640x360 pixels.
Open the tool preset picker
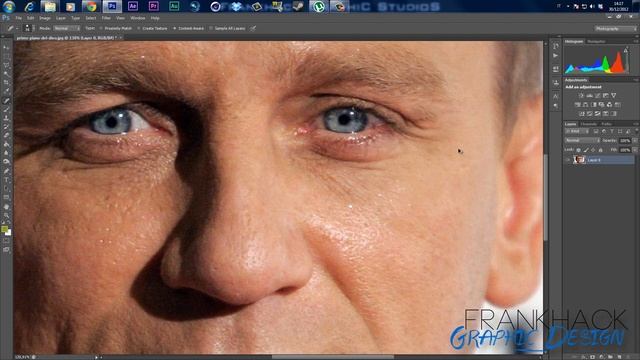pyautogui.click(x=12, y=28)
